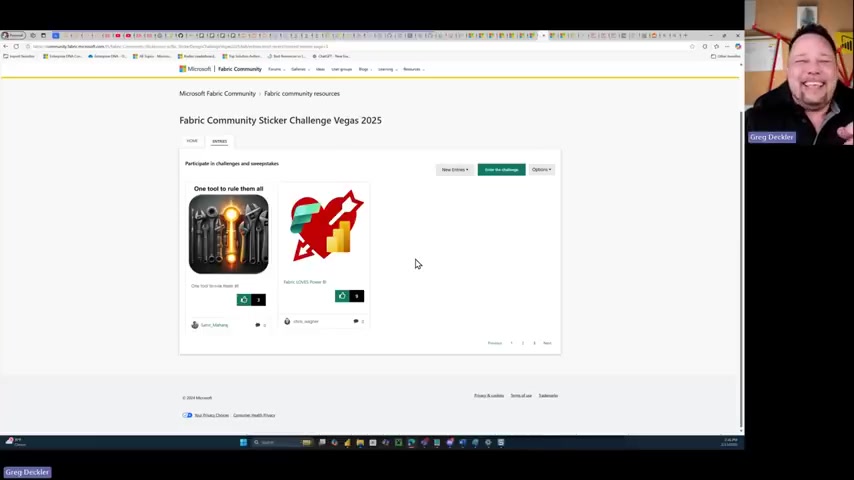
Task: Open the Options dropdown
Action: pyautogui.click(x=541, y=169)
